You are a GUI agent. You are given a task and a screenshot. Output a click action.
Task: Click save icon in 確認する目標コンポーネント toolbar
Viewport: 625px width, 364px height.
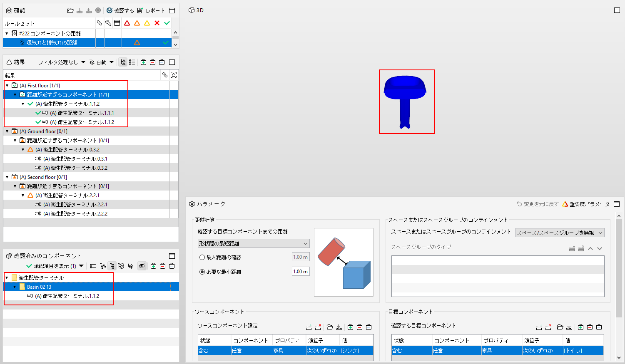(569, 327)
